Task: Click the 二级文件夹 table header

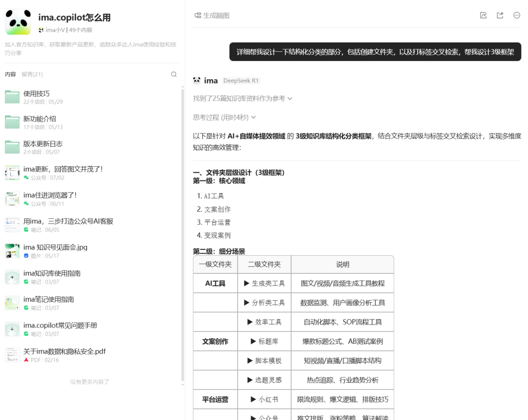Action: coord(264,265)
